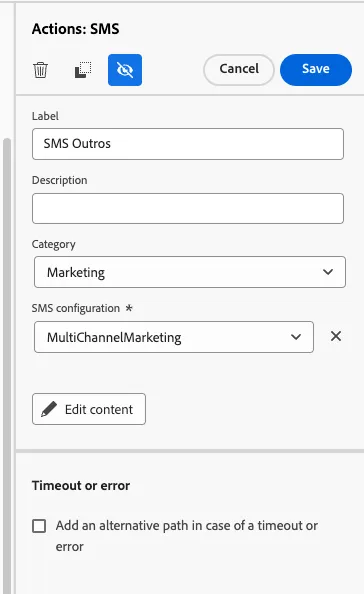Save the SMS action settings

tap(316, 70)
